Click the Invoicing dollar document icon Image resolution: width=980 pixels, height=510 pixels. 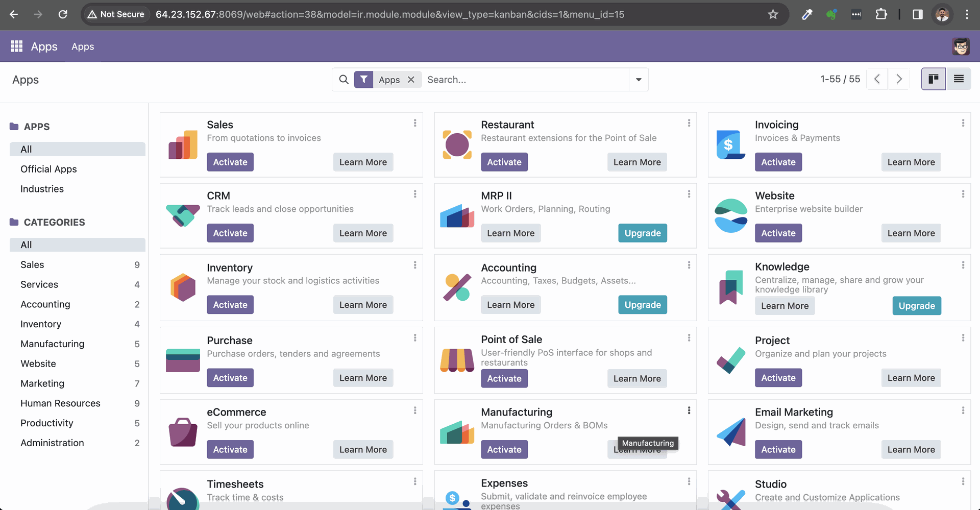[731, 145]
